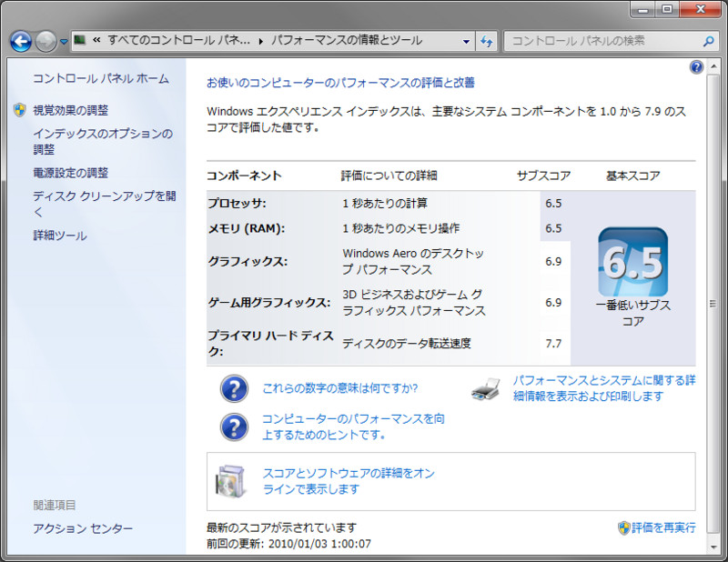
Task: Click question icon beside コンピューターのパフォーマンスを向上 hint
Action: (234, 427)
